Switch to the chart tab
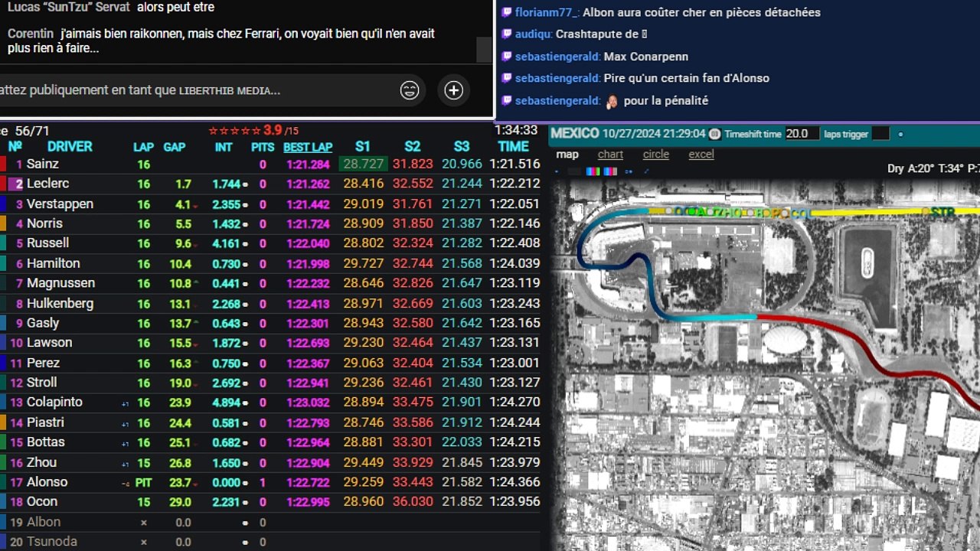The height and width of the screenshot is (551, 980). [610, 155]
